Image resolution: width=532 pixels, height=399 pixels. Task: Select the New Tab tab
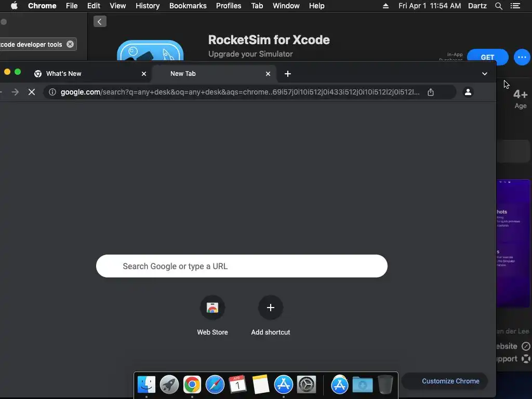(x=214, y=74)
